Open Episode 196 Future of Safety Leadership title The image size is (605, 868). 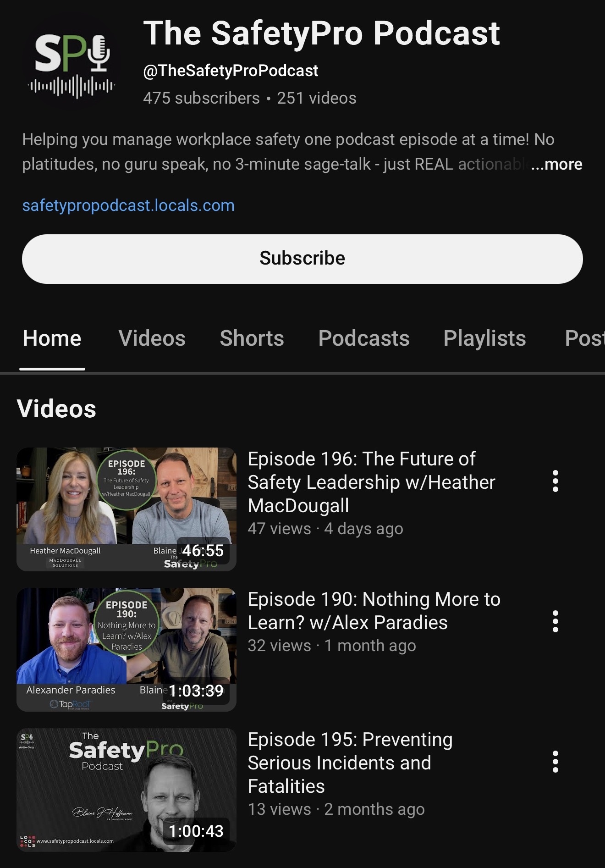coord(371,482)
